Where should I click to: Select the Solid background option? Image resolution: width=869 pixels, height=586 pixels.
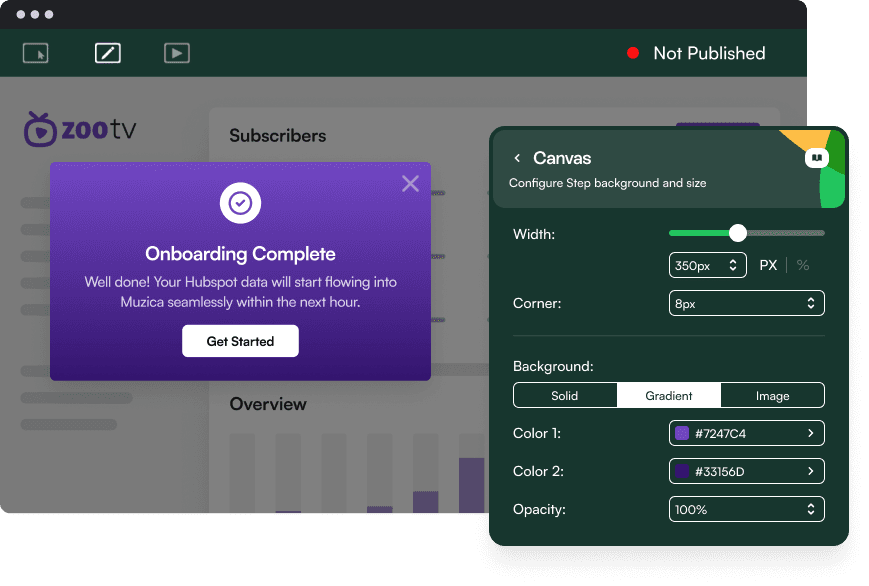[x=565, y=395]
